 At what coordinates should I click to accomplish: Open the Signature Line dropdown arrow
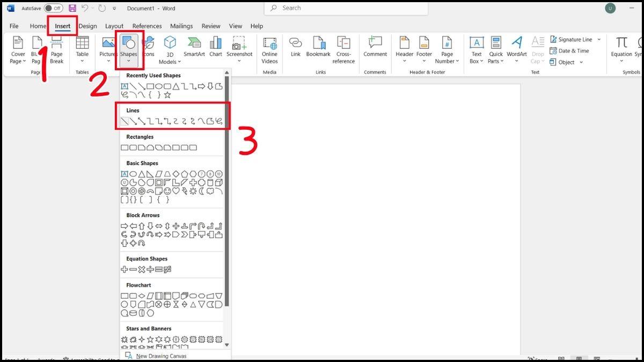click(599, 40)
